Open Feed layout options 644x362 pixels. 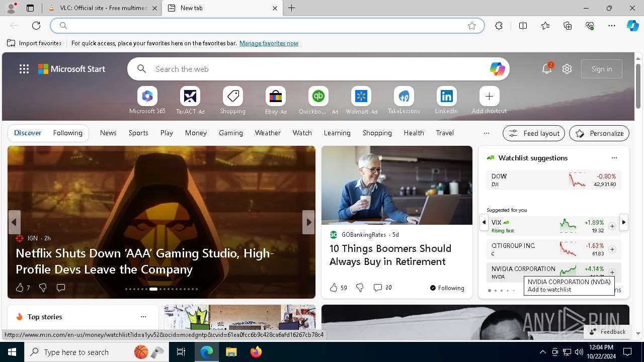tap(534, 133)
